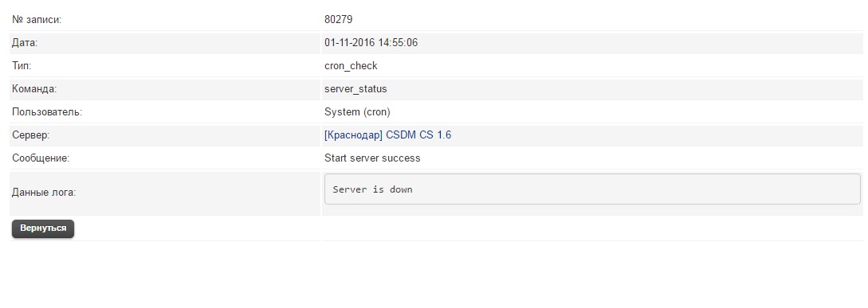868x308 pixels.
Task: Click the System (cron) user value
Action: click(x=357, y=112)
